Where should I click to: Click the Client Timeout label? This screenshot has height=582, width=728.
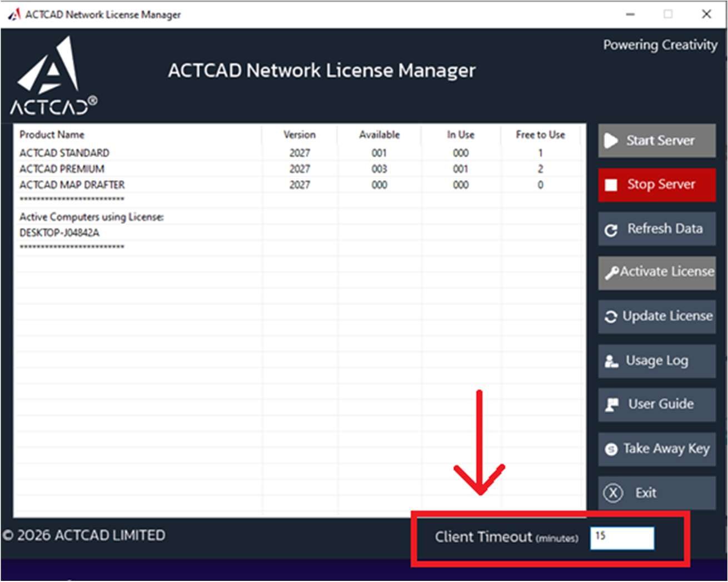(x=506, y=537)
